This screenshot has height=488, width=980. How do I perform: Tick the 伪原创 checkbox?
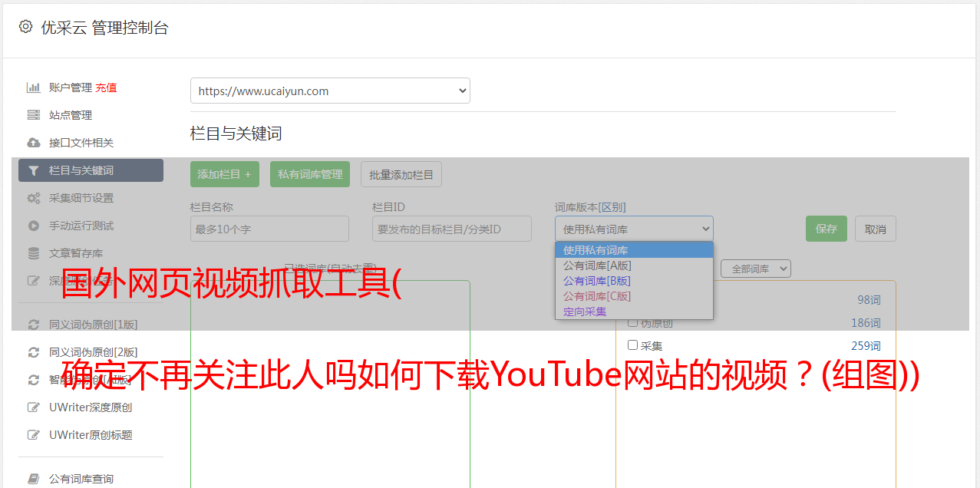(633, 322)
